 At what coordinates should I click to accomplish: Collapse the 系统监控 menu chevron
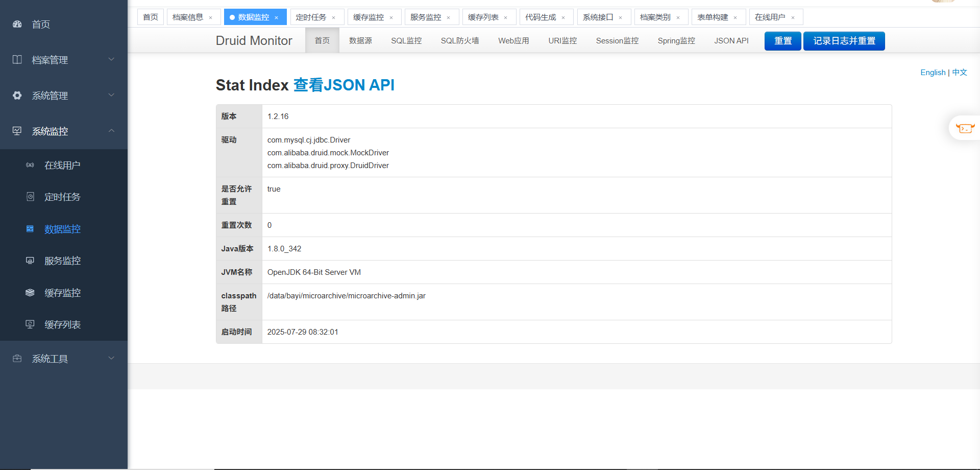[x=111, y=131]
